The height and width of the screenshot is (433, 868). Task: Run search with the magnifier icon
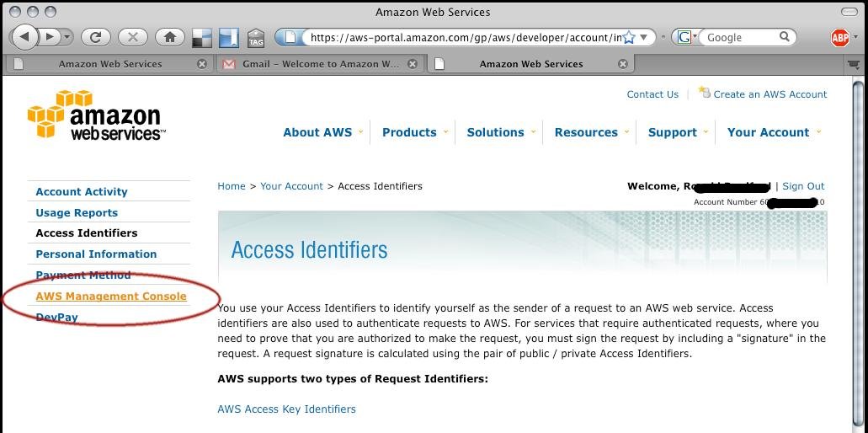tap(785, 36)
